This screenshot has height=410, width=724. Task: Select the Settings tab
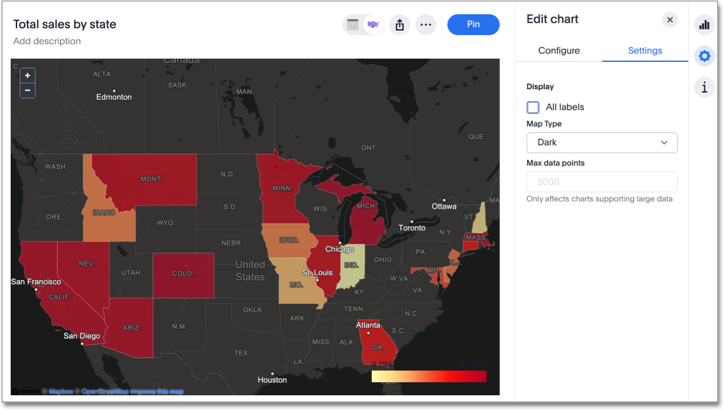[645, 51]
